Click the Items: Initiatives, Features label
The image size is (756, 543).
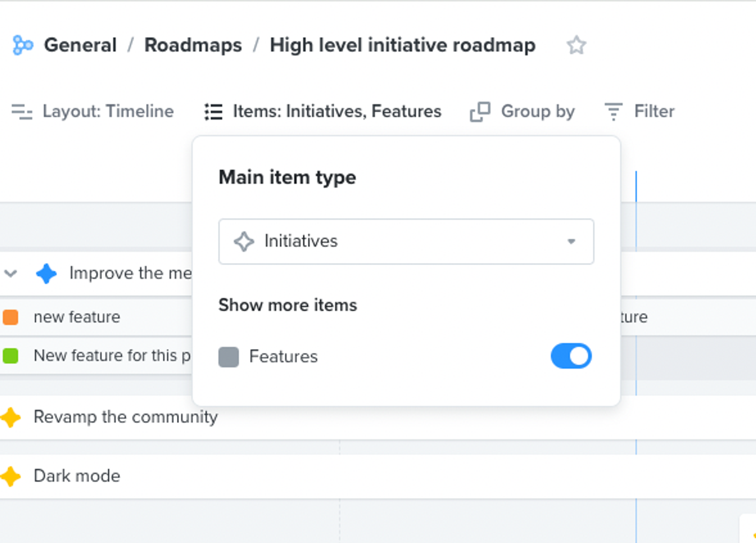(337, 111)
